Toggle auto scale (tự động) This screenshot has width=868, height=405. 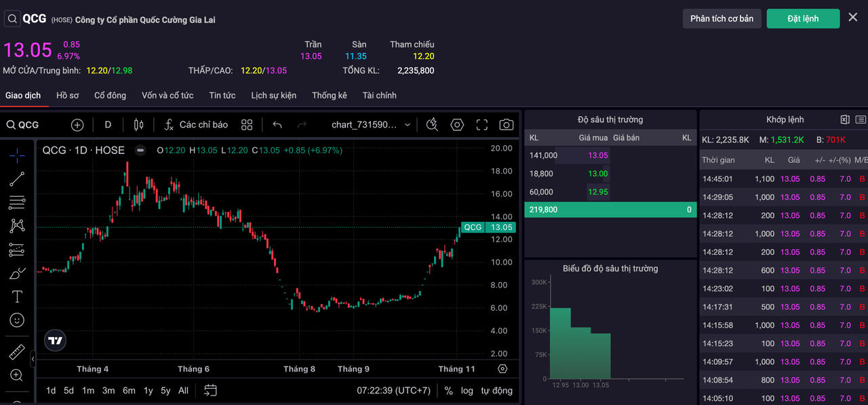point(496,391)
